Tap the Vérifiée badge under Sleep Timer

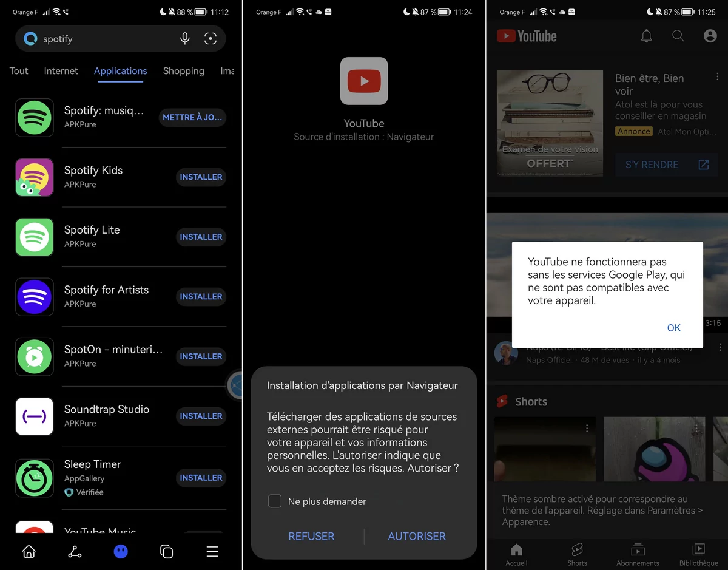click(84, 492)
